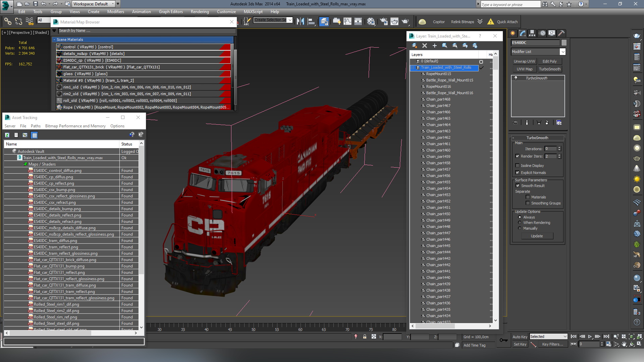Collapse Train_Loaded_with_Steel_Rolls layer tree

[413, 68]
